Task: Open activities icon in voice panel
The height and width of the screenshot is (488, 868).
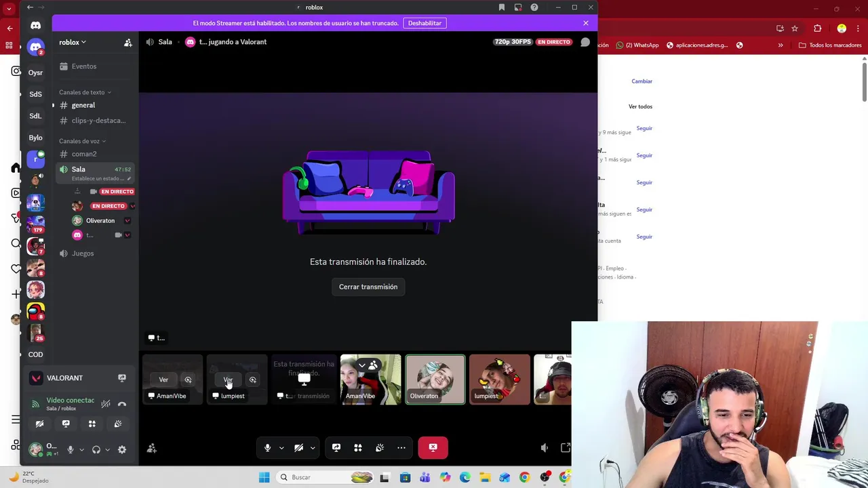Action: 92,424
